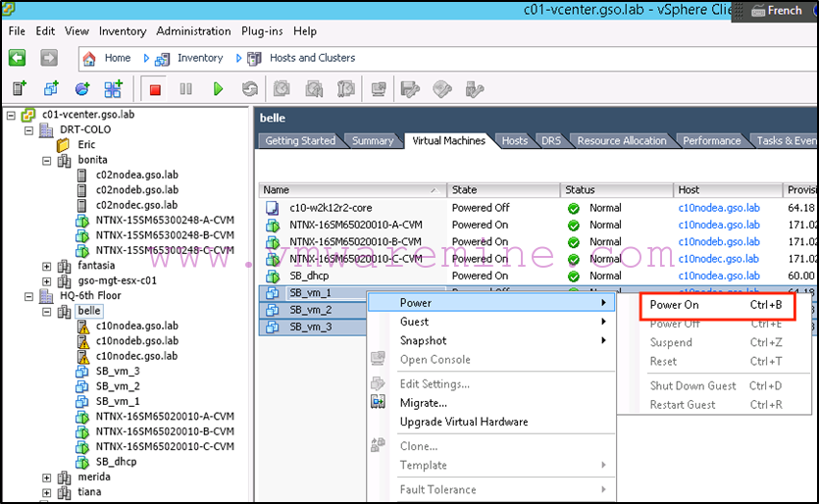Choose Migrate... from the context menu

pos(491,403)
